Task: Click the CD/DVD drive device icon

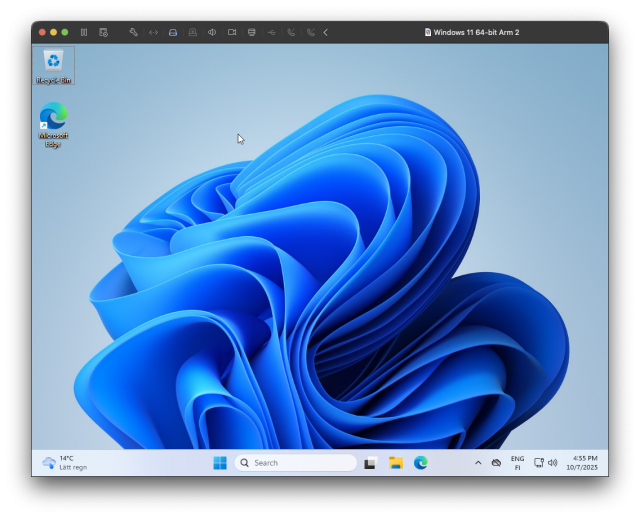Action: coord(192,32)
